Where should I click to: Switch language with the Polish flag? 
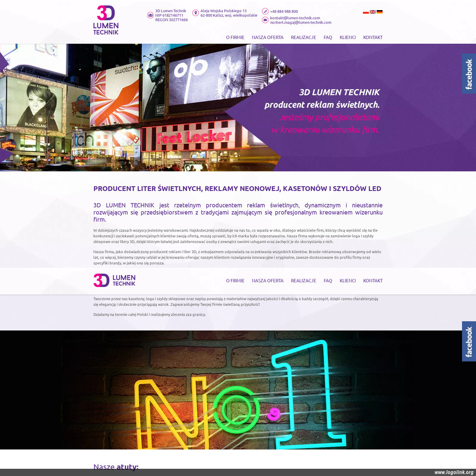tap(366, 12)
